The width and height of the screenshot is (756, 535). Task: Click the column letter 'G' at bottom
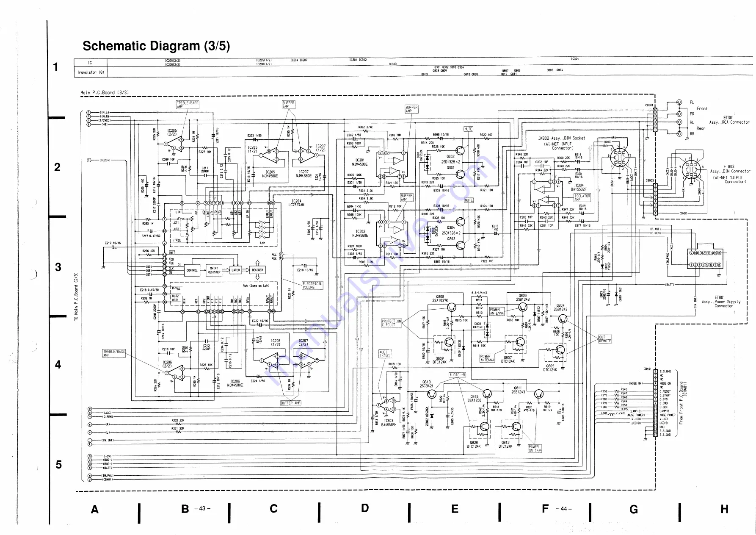(x=634, y=509)
